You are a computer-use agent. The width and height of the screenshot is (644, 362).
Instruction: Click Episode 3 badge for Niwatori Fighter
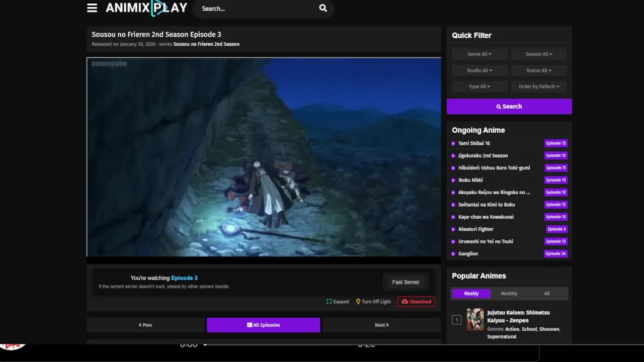click(557, 229)
